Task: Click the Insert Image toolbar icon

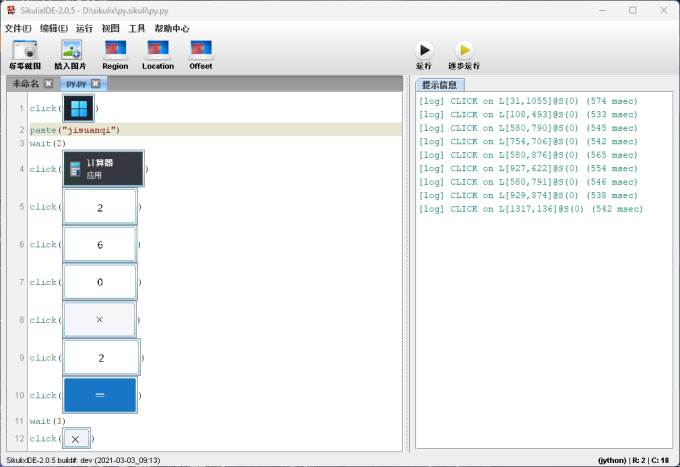Action: point(71,49)
